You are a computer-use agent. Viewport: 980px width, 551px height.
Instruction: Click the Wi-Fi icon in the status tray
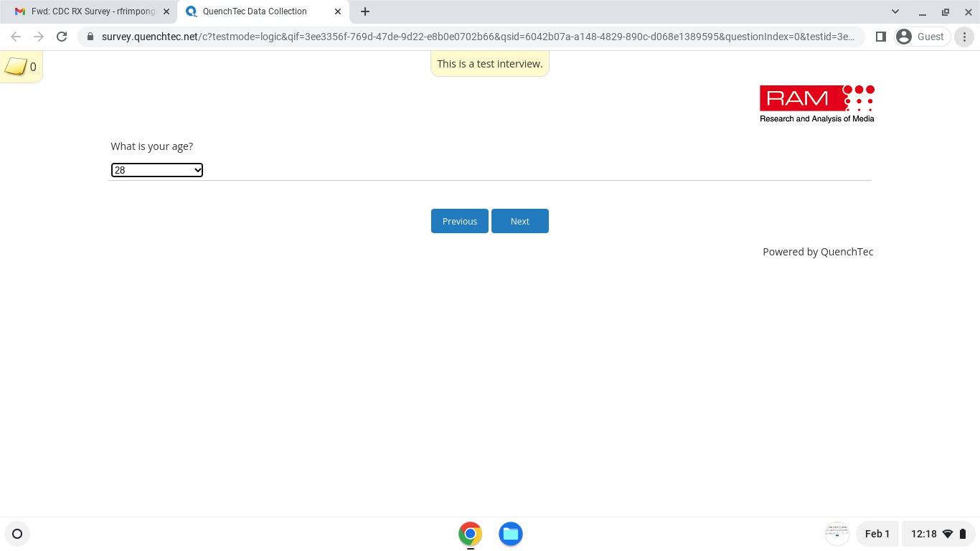pyautogui.click(x=948, y=534)
